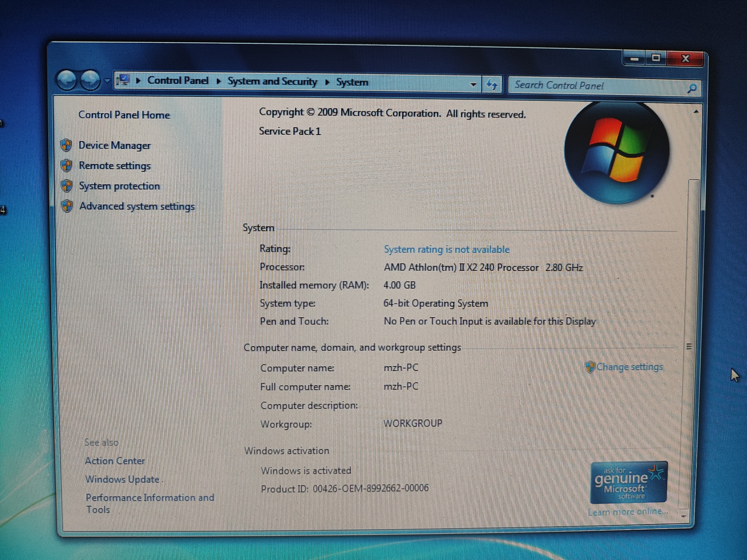Open Advanced system settings
The image size is (747, 560).
(137, 206)
